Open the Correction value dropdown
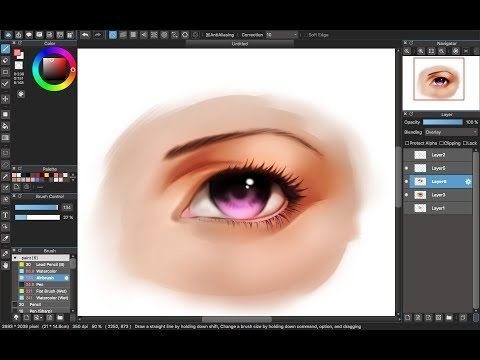The width and height of the screenshot is (480, 360). point(282,35)
